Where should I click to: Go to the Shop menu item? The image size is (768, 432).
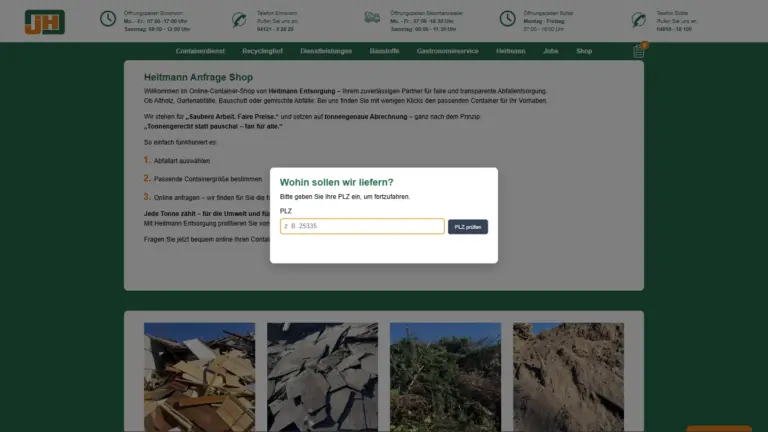(584, 51)
